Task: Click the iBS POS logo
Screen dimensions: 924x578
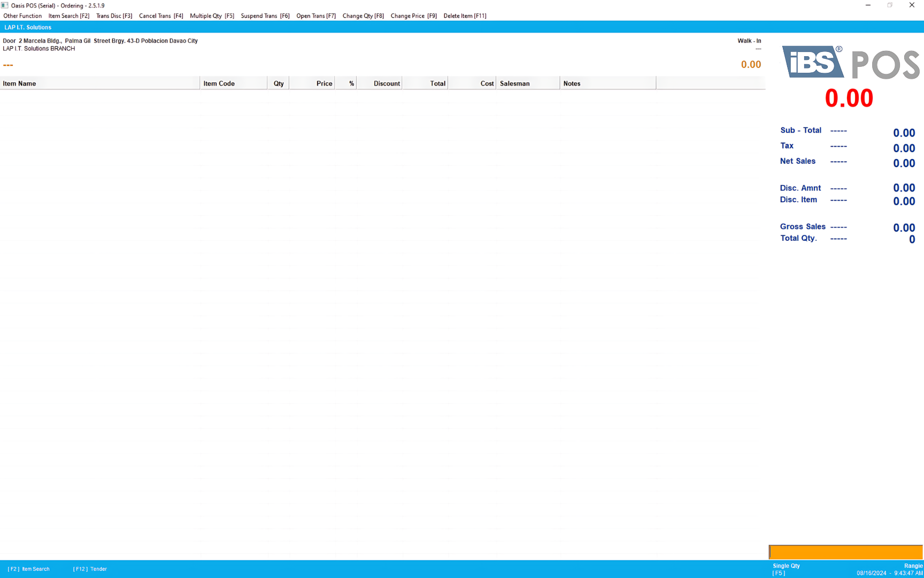Action: pos(850,63)
